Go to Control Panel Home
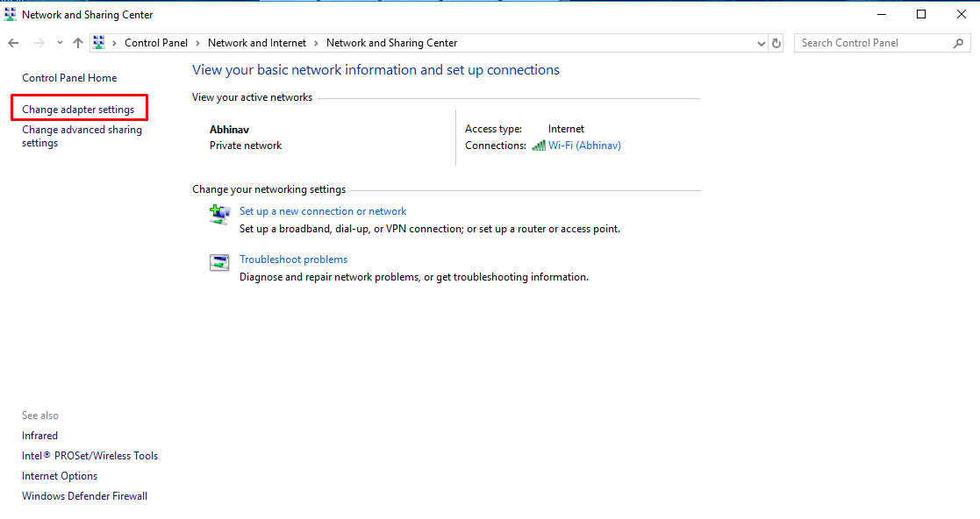The width and height of the screenshot is (980, 519). 69,78
